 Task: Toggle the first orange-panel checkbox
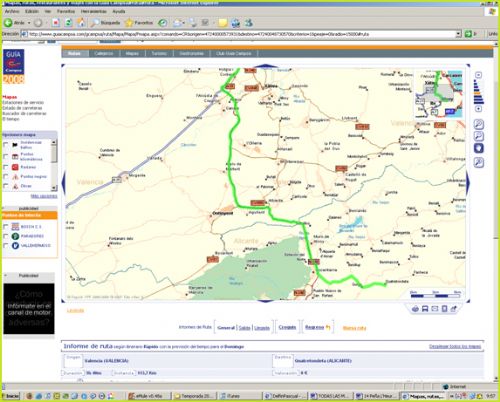pos(6,227)
